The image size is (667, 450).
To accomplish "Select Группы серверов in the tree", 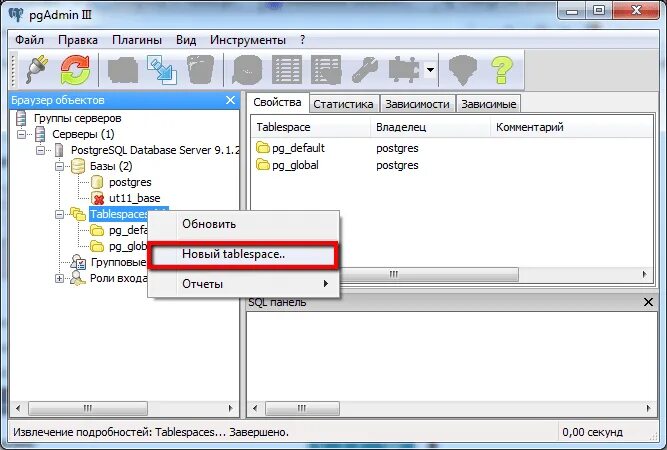I will pyautogui.click(x=77, y=118).
